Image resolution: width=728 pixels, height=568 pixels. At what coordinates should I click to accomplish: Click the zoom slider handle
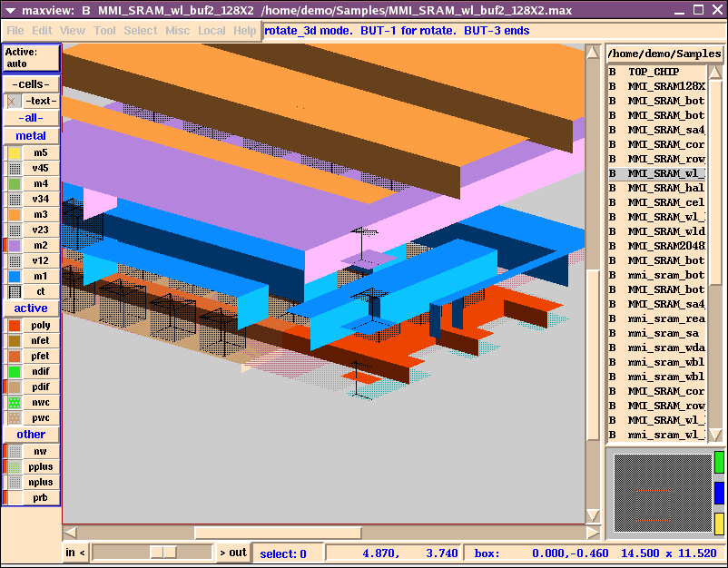click(x=163, y=553)
